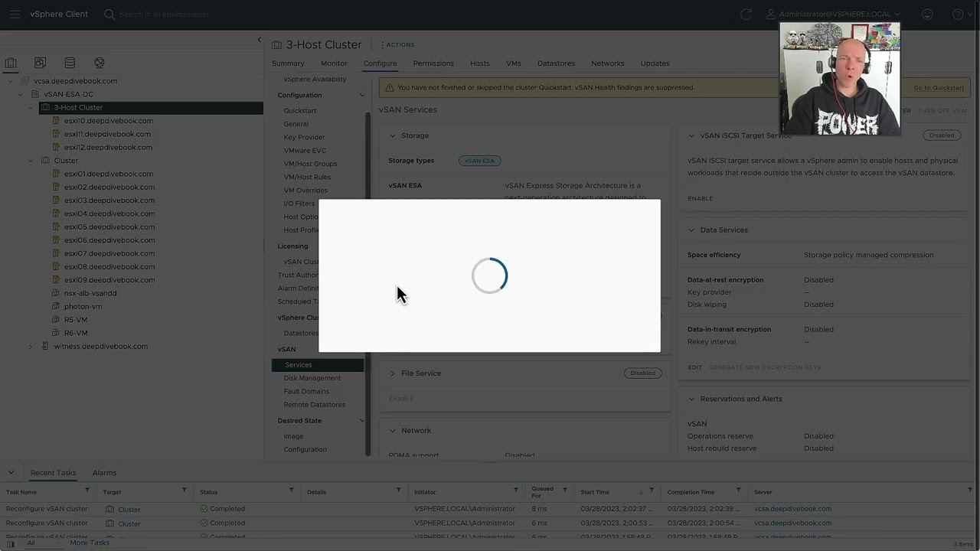
Task: Switch to the Networks tab
Action: (x=608, y=64)
